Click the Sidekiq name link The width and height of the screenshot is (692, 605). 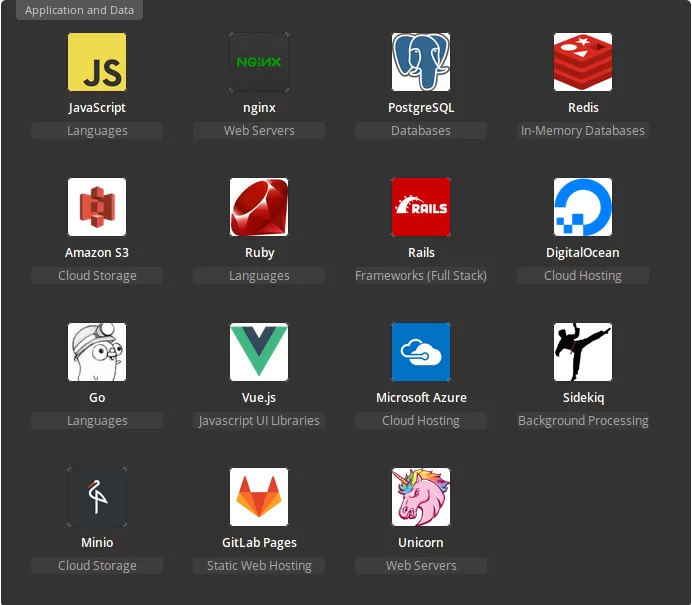coord(583,398)
